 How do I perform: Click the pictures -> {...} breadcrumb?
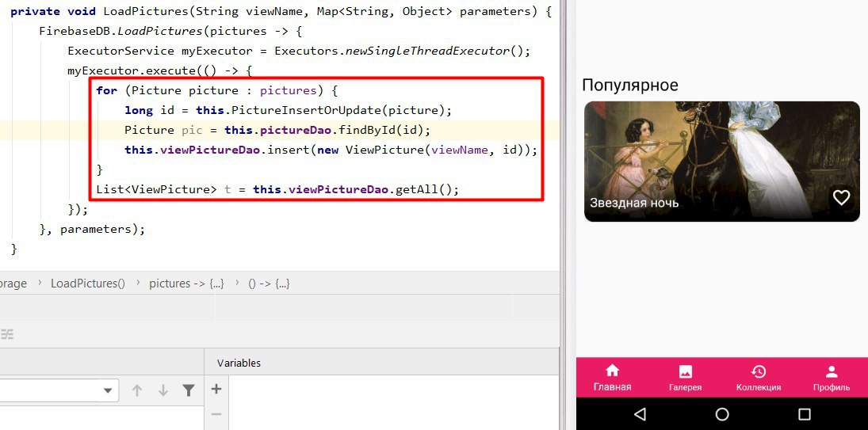point(186,283)
